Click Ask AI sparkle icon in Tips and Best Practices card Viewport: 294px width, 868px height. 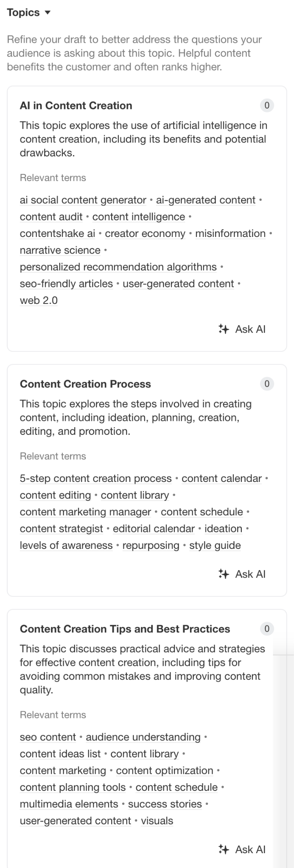coord(223,849)
